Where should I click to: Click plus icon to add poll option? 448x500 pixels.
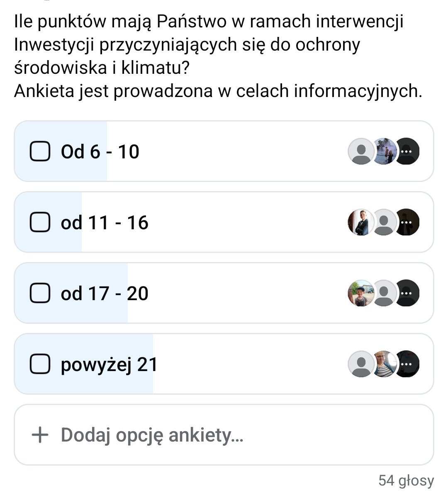click(x=40, y=435)
